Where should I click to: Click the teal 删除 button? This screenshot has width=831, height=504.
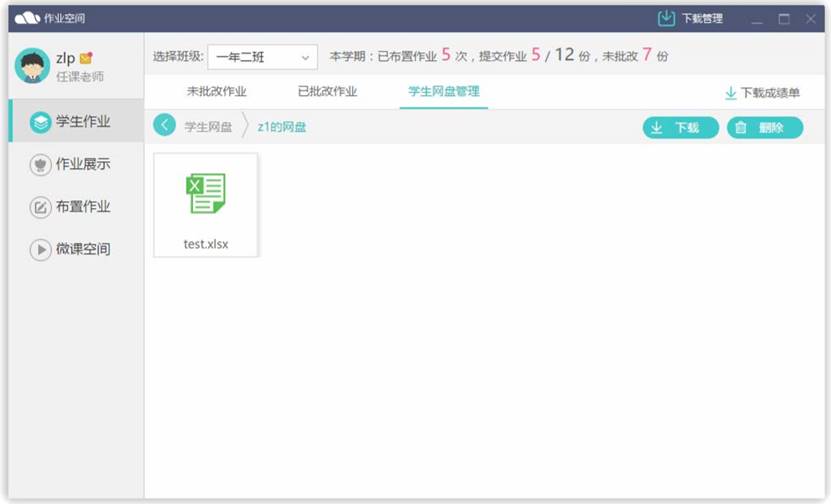pyautogui.click(x=765, y=128)
